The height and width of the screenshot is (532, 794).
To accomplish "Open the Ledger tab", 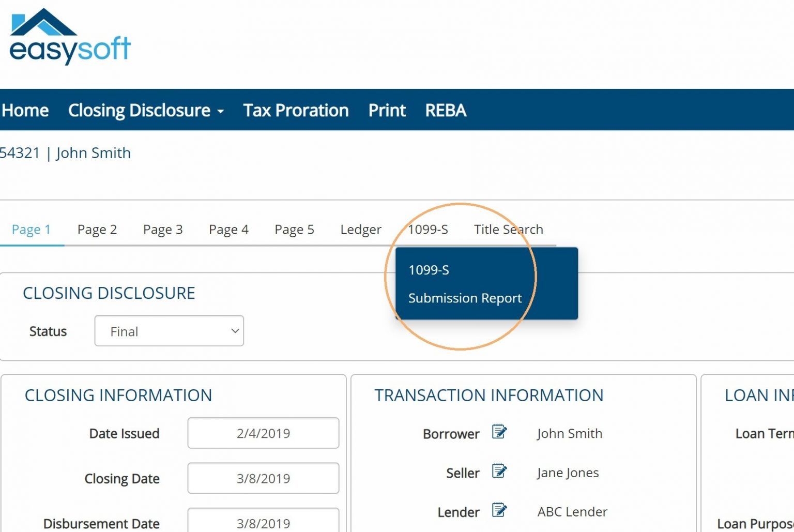I will pyautogui.click(x=360, y=229).
